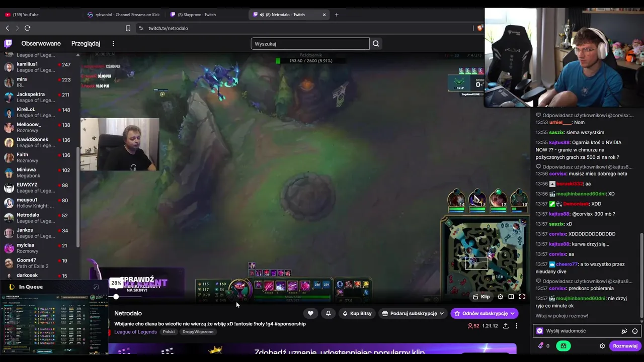This screenshot has height=362, width=644.
Task: Click the bookmark icon in address bar
Action: coord(128,28)
